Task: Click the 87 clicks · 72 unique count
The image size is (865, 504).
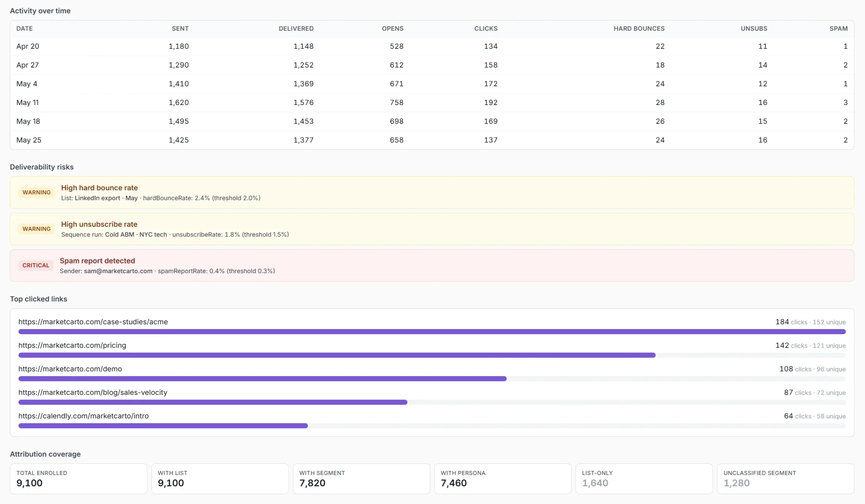Action: tap(815, 393)
